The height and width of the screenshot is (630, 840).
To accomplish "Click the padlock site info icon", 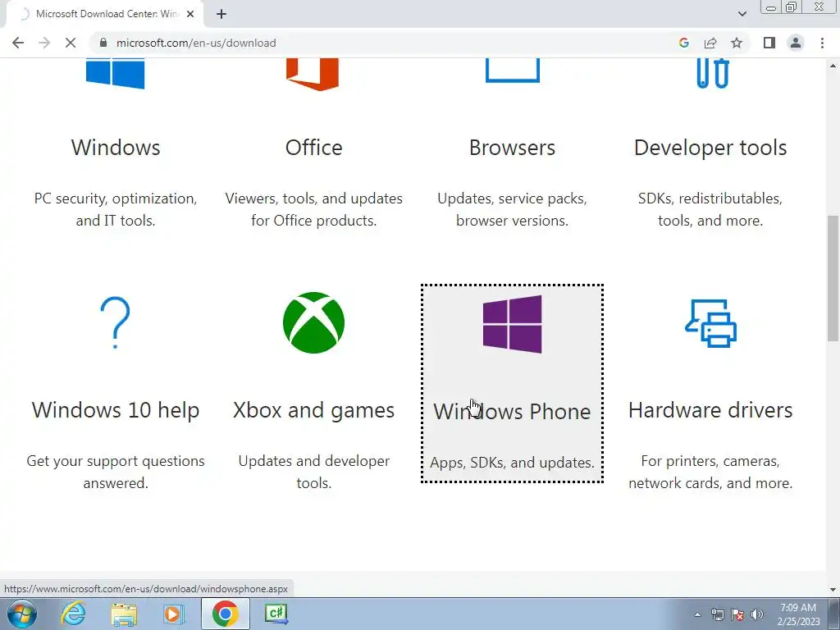I will (103, 43).
